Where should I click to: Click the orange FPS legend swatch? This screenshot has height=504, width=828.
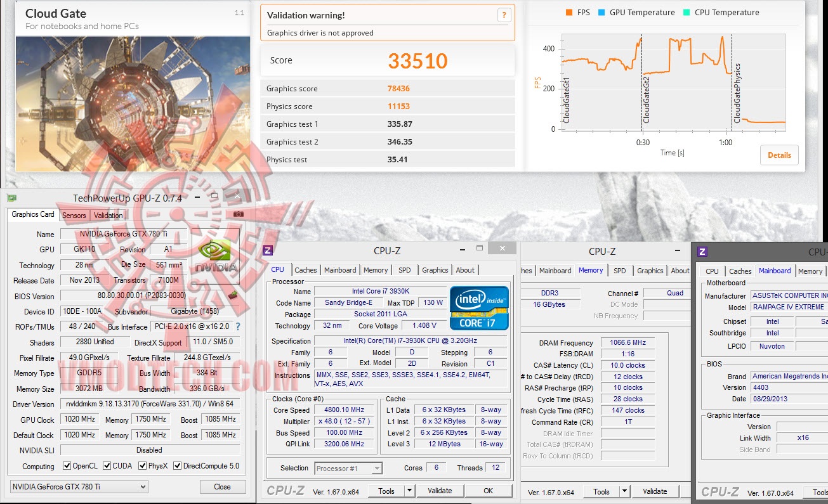(x=568, y=13)
